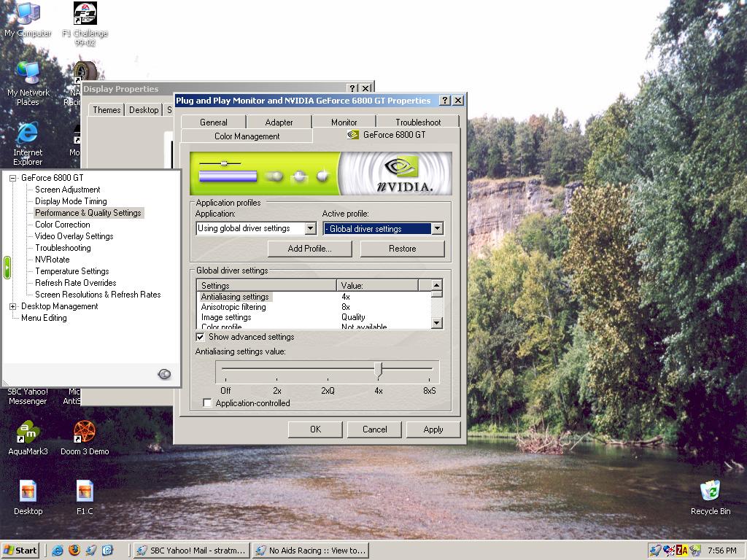Switch to the Troubleshoot tab

point(418,122)
